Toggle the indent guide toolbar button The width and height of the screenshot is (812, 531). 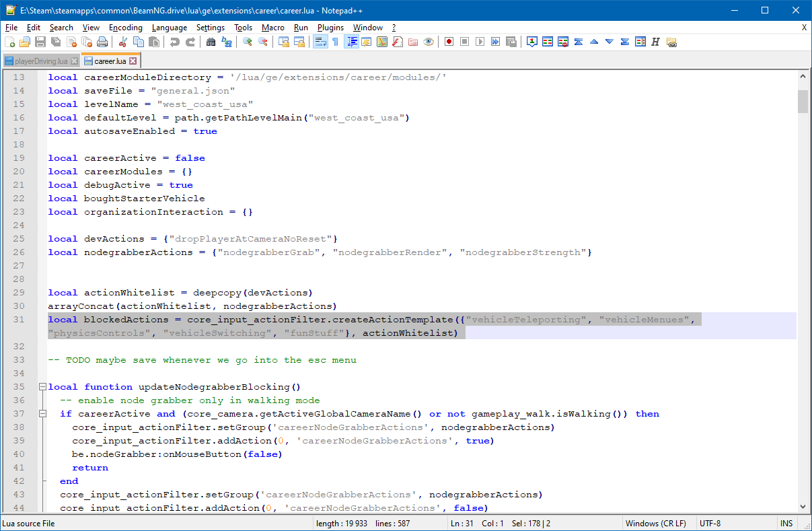351,42
